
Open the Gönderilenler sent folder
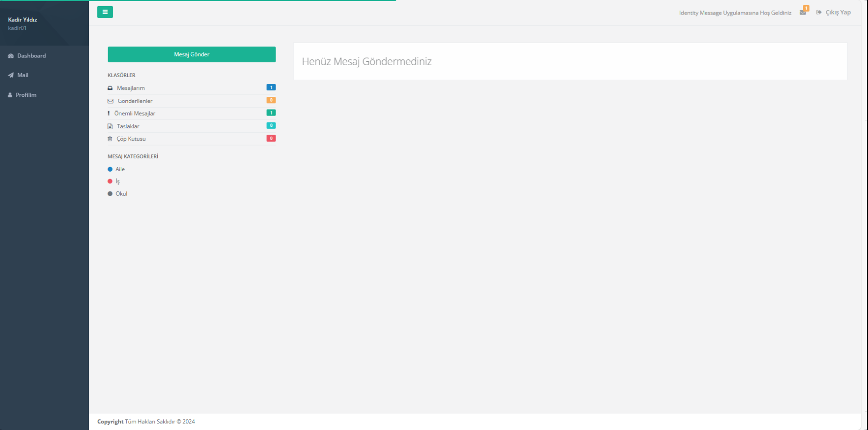[135, 101]
